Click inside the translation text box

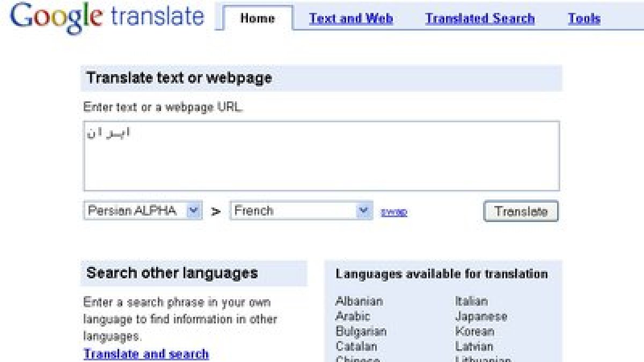click(321, 156)
